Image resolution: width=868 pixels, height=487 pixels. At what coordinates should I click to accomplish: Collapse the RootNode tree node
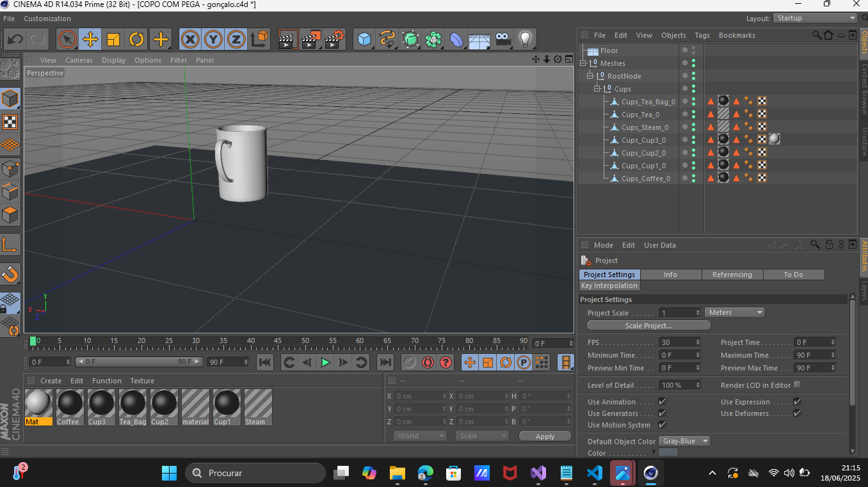tap(590, 76)
